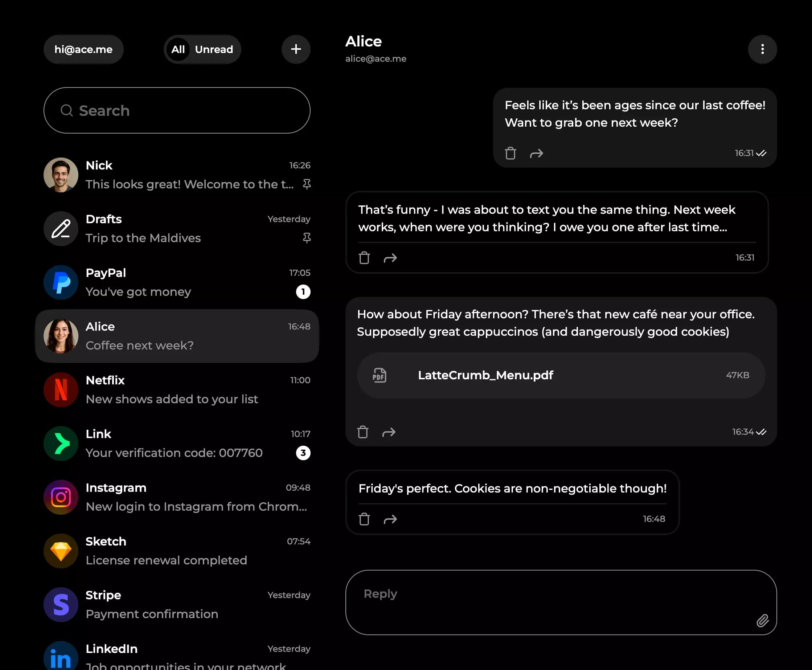Image resolution: width=812 pixels, height=670 pixels.
Task: Click the Netflix icon in the sidebar
Action: tap(61, 390)
